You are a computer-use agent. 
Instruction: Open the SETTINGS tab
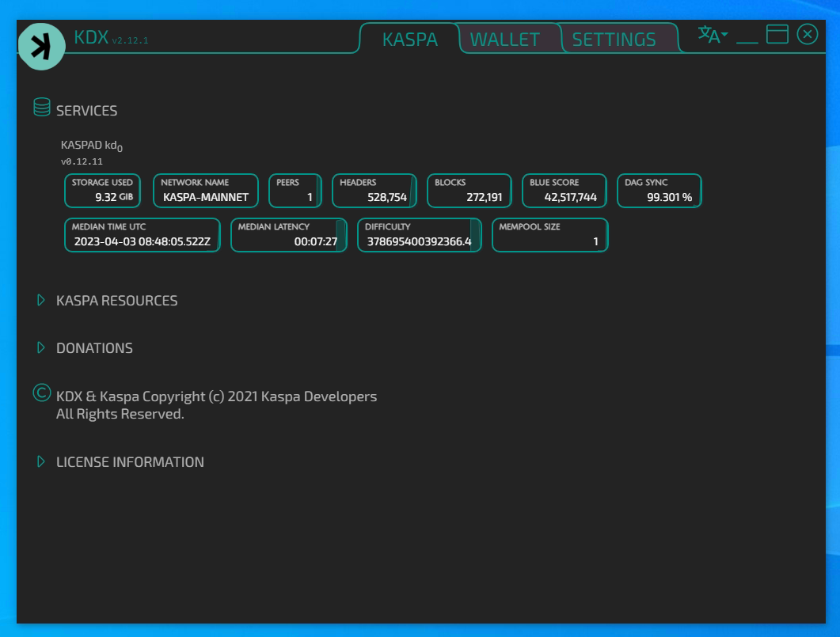(614, 39)
